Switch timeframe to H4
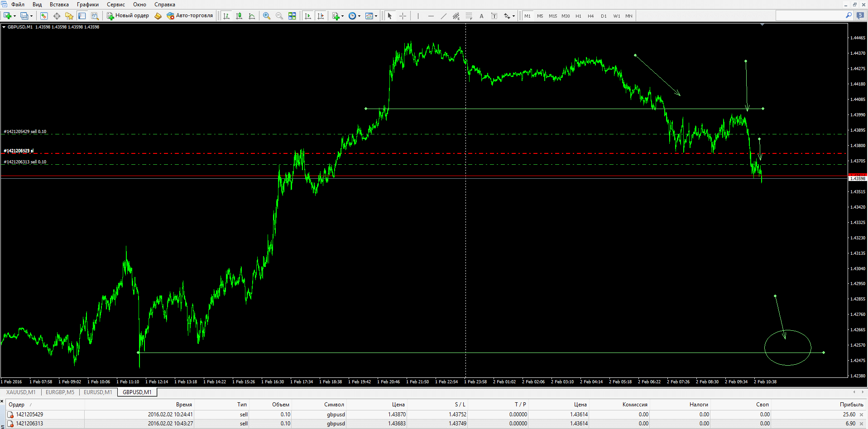The width and height of the screenshot is (868, 429). pyautogui.click(x=591, y=16)
